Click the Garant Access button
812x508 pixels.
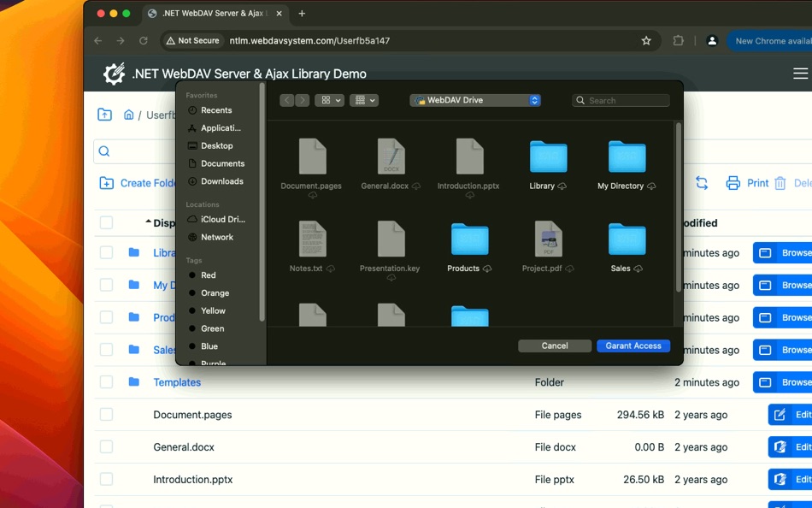tap(633, 346)
